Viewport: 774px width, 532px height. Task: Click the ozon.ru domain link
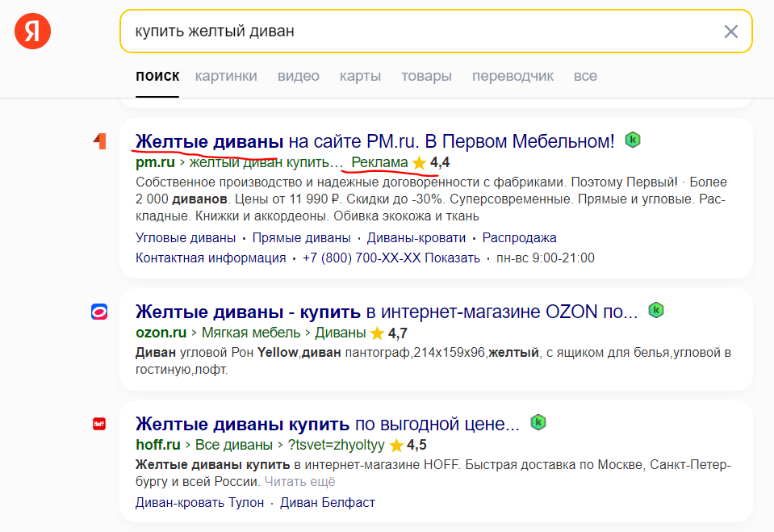[x=161, y=333]
